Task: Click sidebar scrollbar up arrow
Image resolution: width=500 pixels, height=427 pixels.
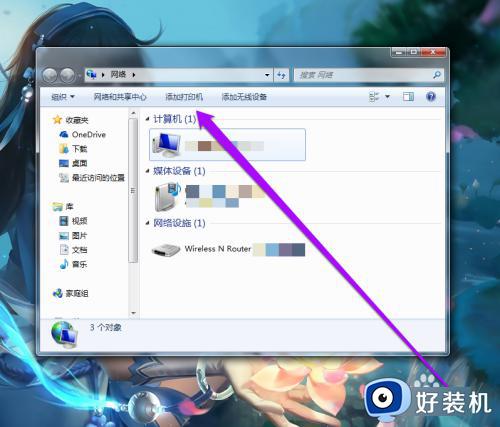Action: [x=133, y=113]
